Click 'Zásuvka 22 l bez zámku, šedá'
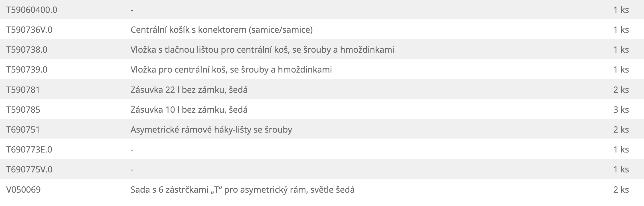This screenshot has width=644, height=206. 189,90
